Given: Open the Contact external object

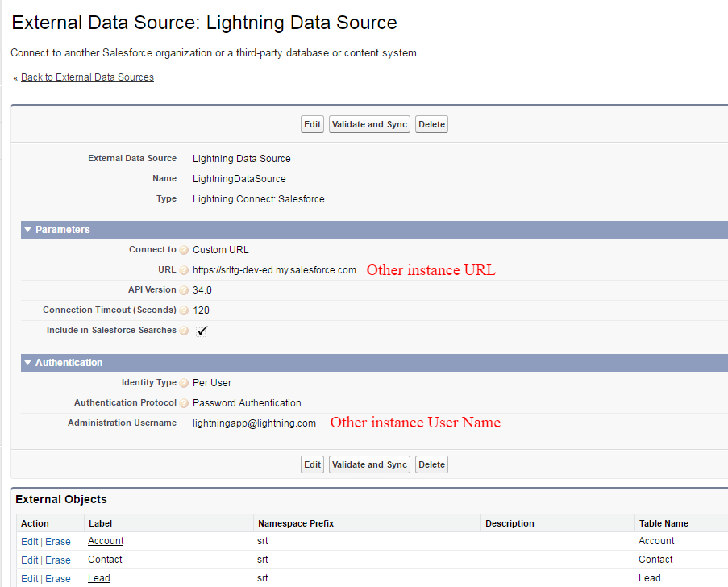Looking at the screenshot, I should (105, 560).
